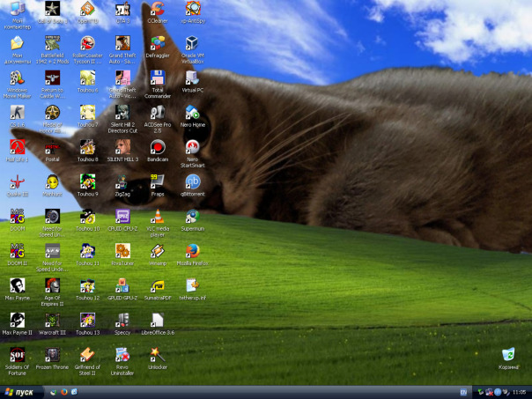The width and height of the screenshot is (532, 399).
Task: Open the EN language indicator
Action: (x=463, y=392)
